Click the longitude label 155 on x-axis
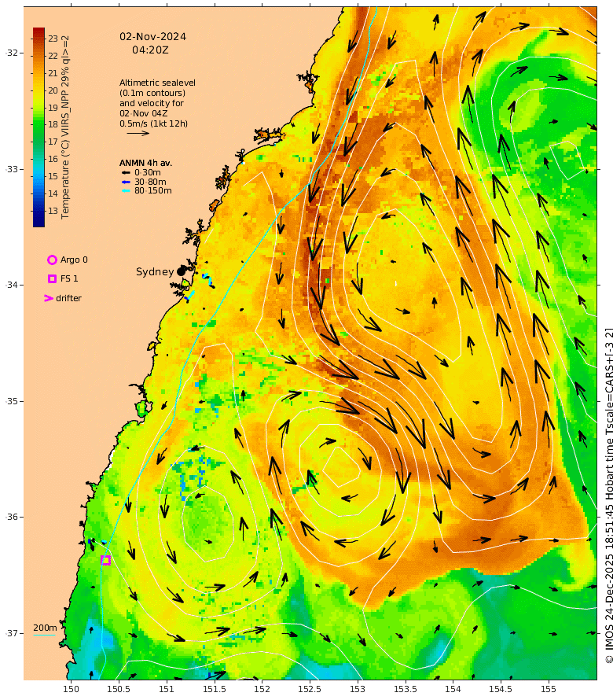 [x=549, y=689]
